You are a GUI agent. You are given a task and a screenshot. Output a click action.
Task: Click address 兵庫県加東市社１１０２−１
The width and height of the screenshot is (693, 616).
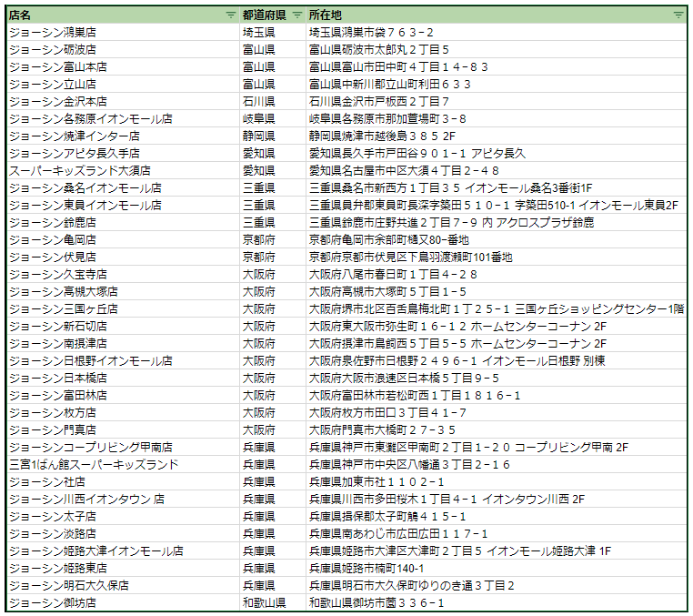pyautogui.click(x=497, y=481)
